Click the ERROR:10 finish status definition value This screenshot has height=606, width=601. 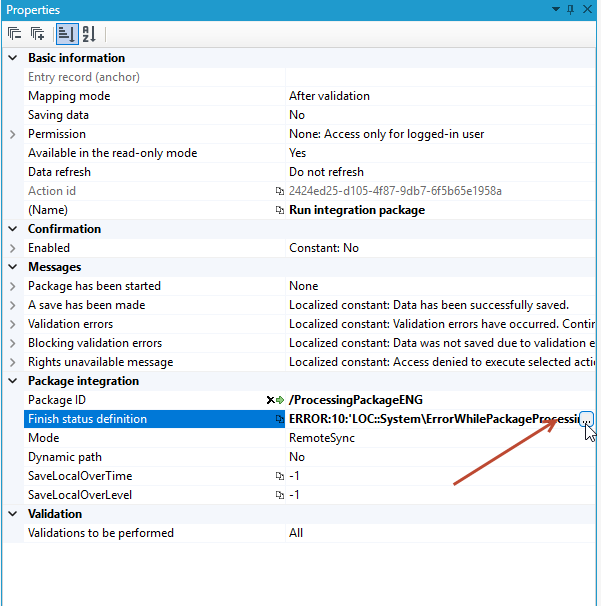click(434, 419)
